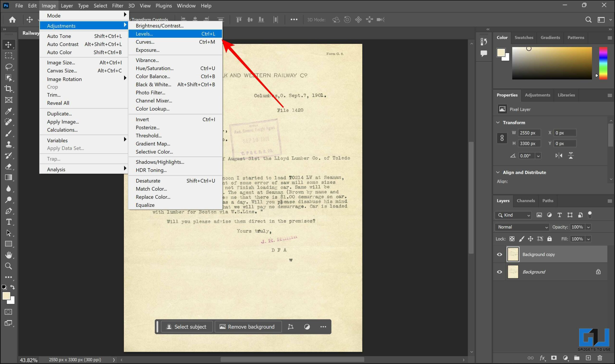Viewport: 615px width, 364px height.
Task: Toggle lock position in Layers panel
Action: (530, 239)
